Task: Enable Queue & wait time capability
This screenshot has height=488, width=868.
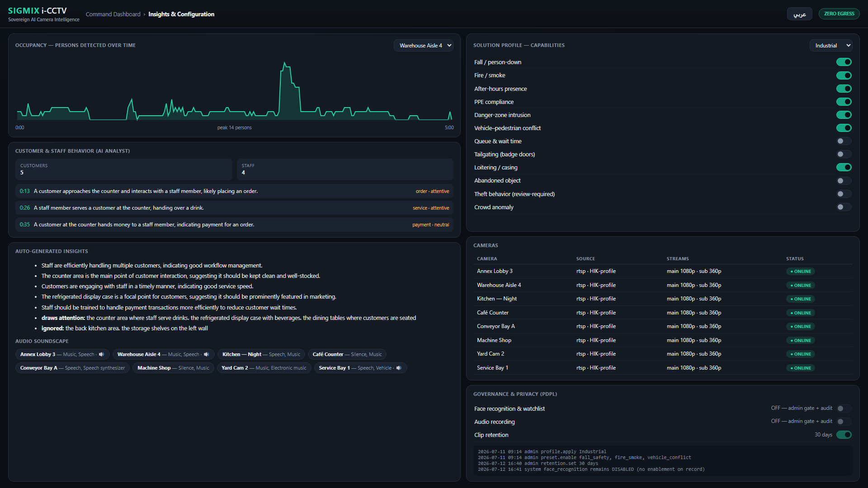Action: point(844,141)
